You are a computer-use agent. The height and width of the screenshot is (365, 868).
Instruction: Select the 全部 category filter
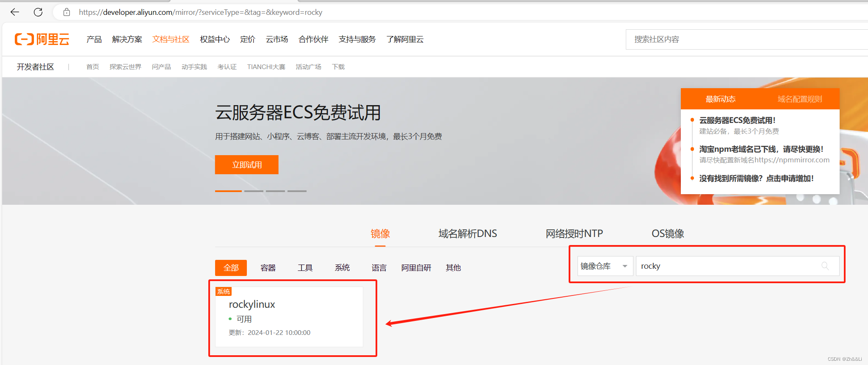tap(231, 268)
